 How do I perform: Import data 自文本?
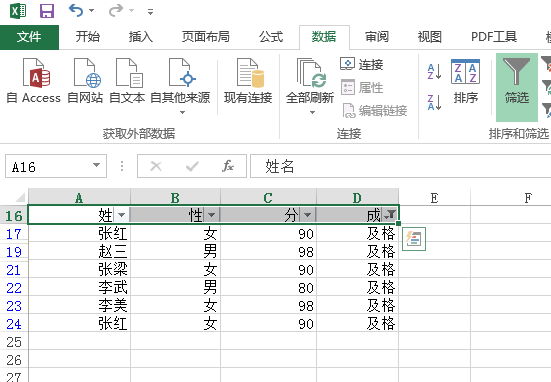[127, 81]
